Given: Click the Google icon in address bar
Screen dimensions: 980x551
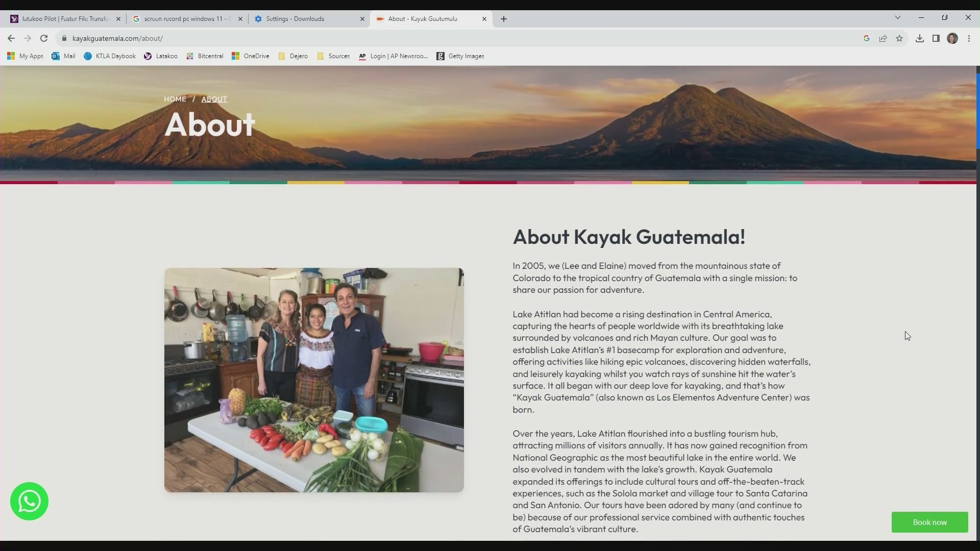Looking at the screenshot, I should pos(867,38).
